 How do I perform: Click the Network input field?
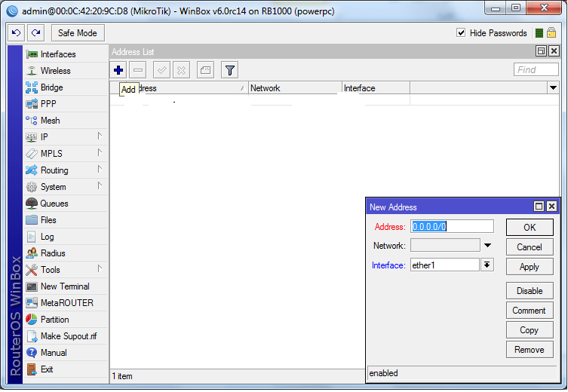[x=445, y=246]
